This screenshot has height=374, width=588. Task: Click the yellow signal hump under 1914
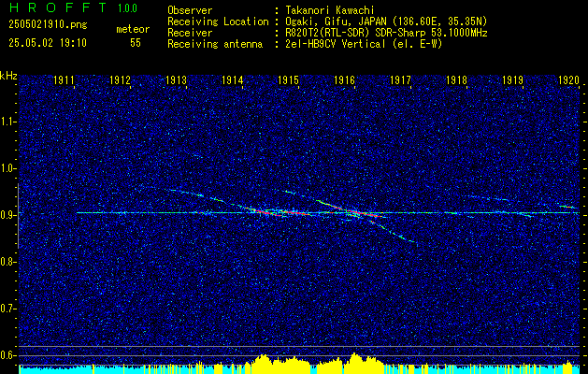coord(265,364)
